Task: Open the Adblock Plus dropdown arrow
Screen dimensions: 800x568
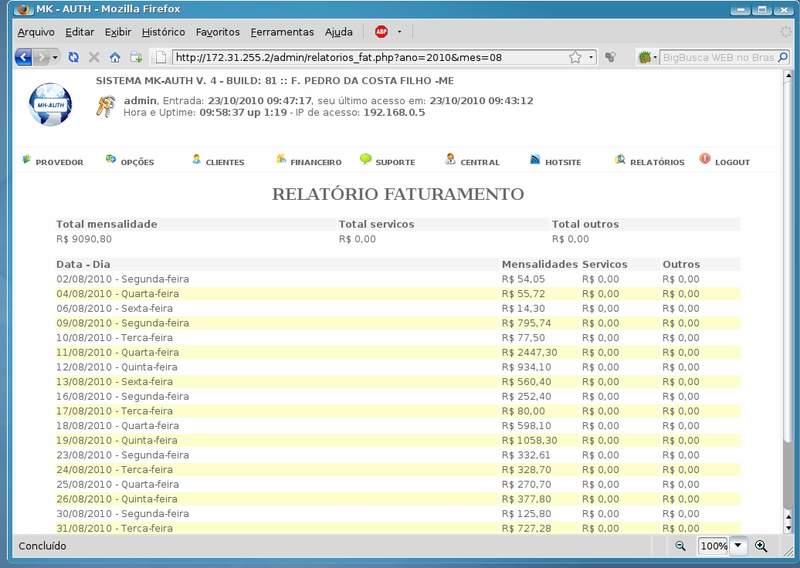Action: coord(399,32)
